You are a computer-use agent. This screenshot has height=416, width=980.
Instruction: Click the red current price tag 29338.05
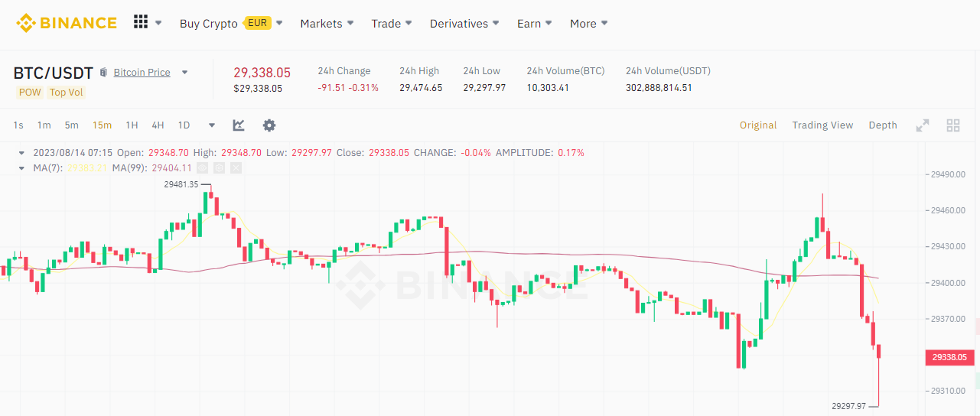click(949, 357)
